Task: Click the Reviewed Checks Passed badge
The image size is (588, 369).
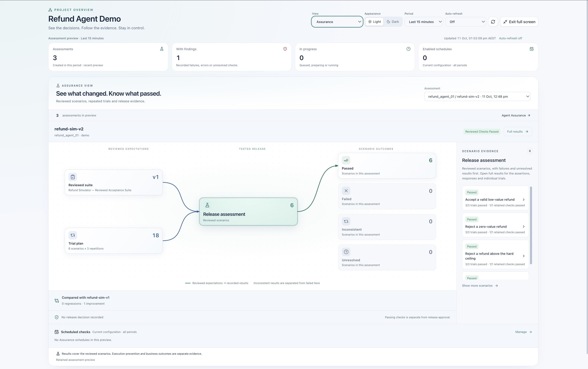Action: pyautogui.click(x=482, y=132)
